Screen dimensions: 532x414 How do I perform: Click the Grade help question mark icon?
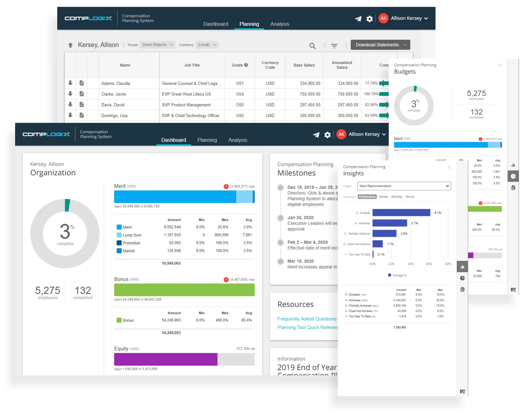[x=246, y=65]
